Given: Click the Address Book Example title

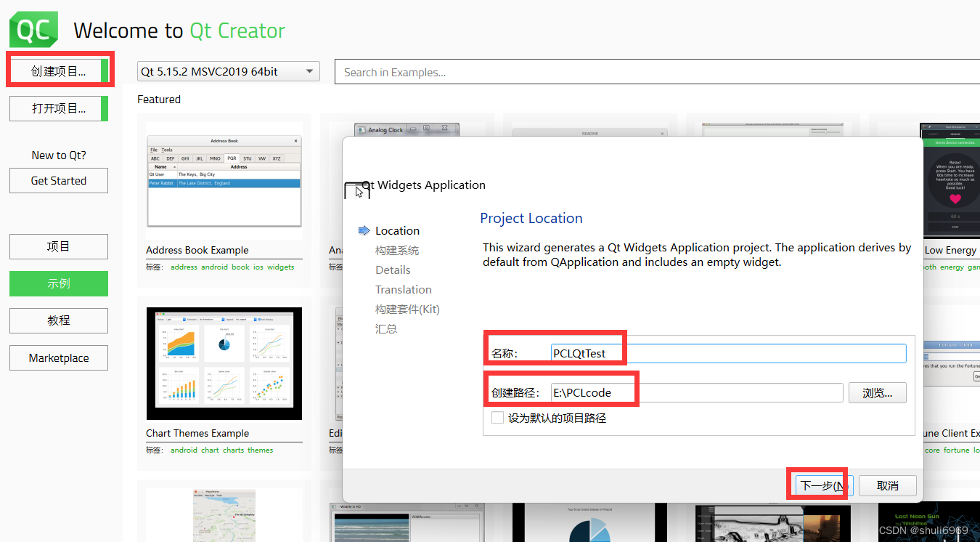Looking at the screenshot, I should 197,250.
